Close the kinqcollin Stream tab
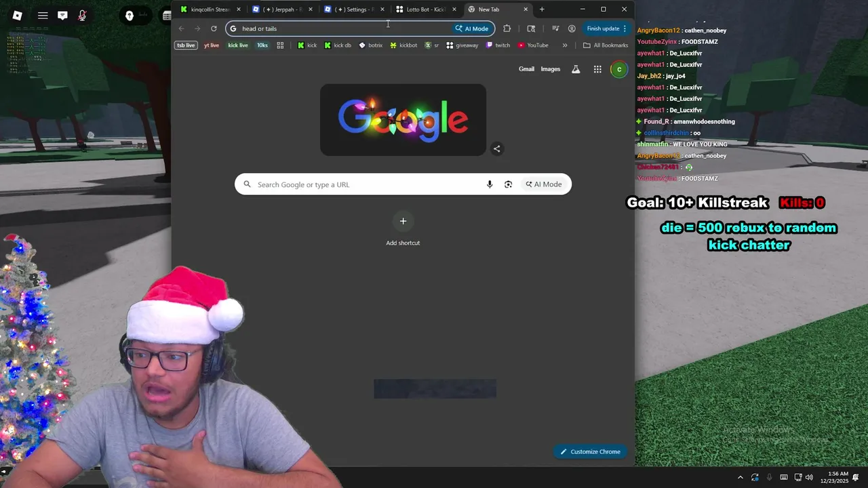Image resolution: width=868 pixels, height=488 pixels. [x=239, y=9]
